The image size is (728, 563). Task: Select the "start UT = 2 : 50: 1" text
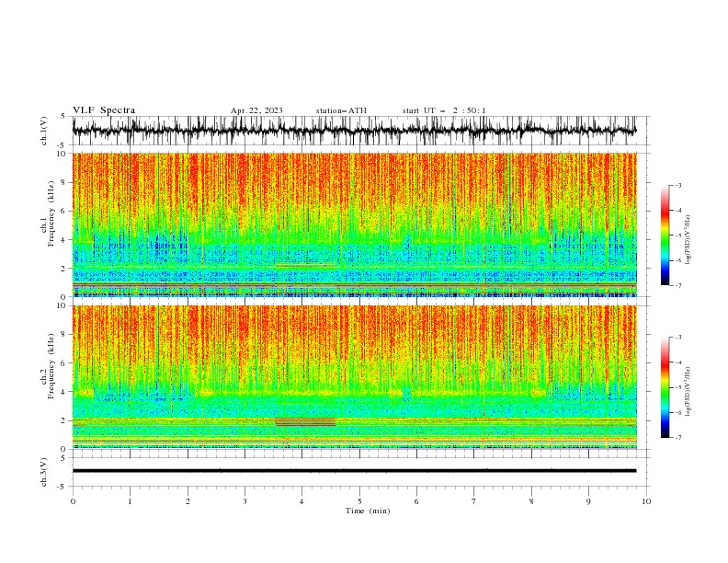pos(444,110)
